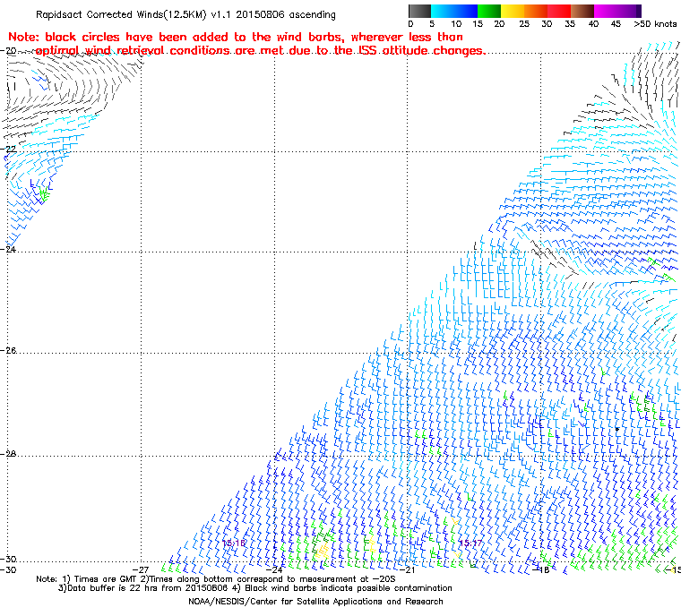This screenshot has height=616, width=681.
Task: Click the black circle wind barb marker
Action: (x=617, y=430)
